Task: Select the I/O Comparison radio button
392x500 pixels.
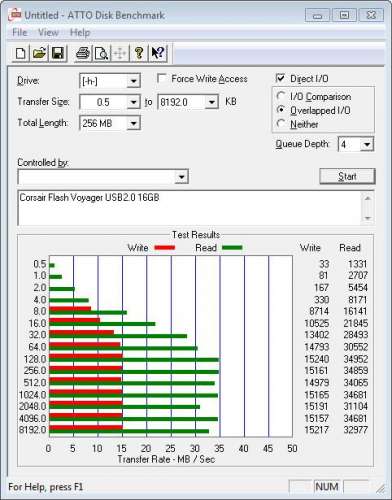Action: [x=281, y=96]
